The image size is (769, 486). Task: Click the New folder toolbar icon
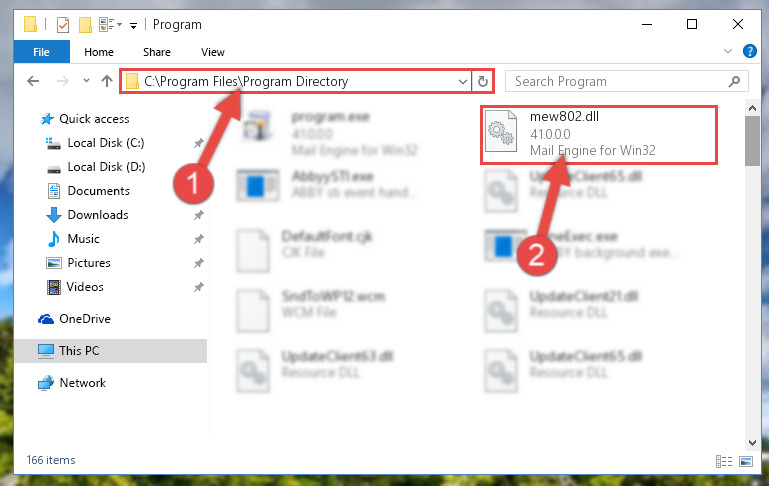tap(85, 25)
